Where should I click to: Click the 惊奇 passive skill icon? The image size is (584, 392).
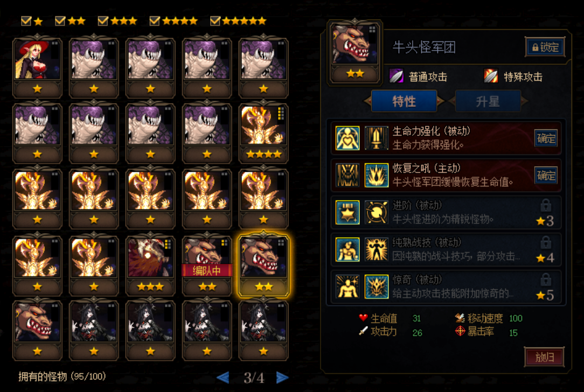[376, 286]
